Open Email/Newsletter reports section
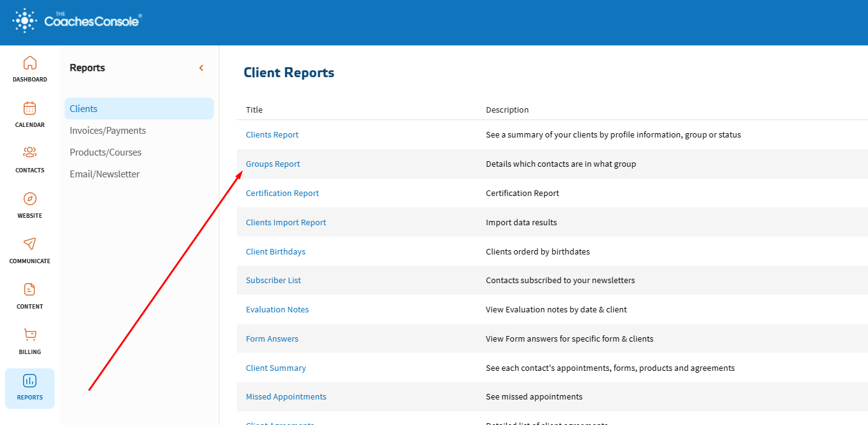The width and height of the screenshot is (868, 425). pos(104,174)
